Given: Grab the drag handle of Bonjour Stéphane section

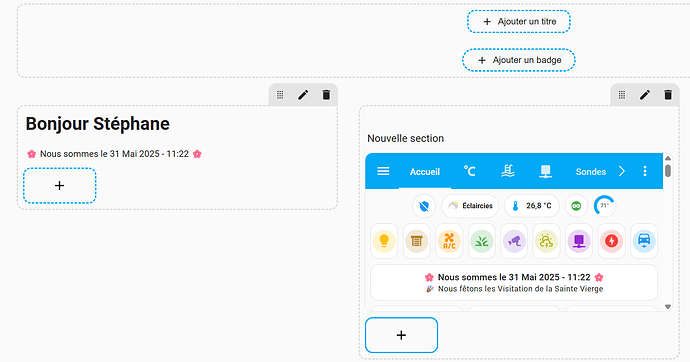Looking at the screenshot, I should pos(280,95).
